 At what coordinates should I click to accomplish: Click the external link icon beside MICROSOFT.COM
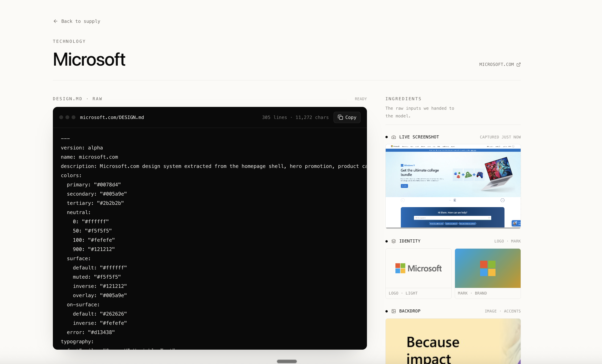[519, 65]
